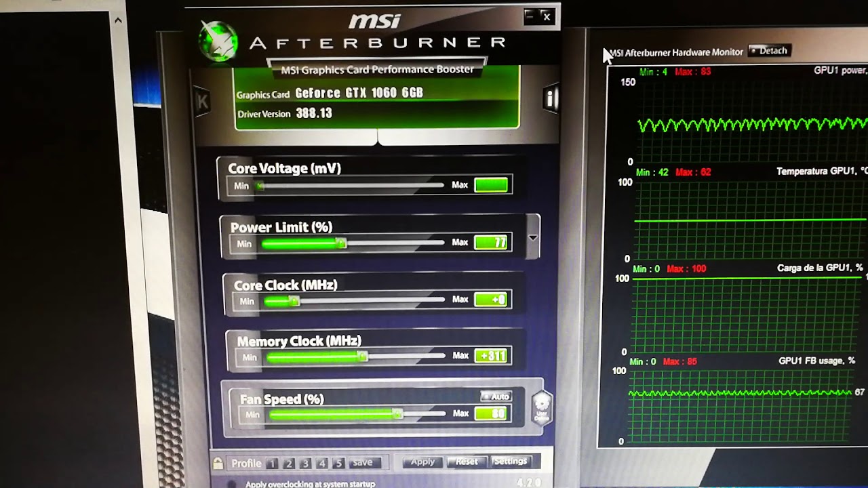Open Kombustor with the K side button
The image size is (868, 488).
(x=201, y=102)
